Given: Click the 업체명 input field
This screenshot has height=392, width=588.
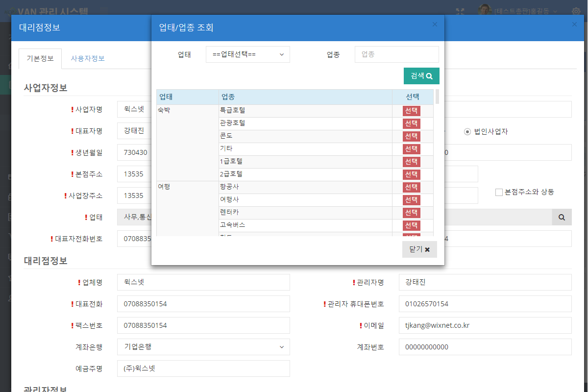Looking at the screenshot, I should (x=203, y=282).
